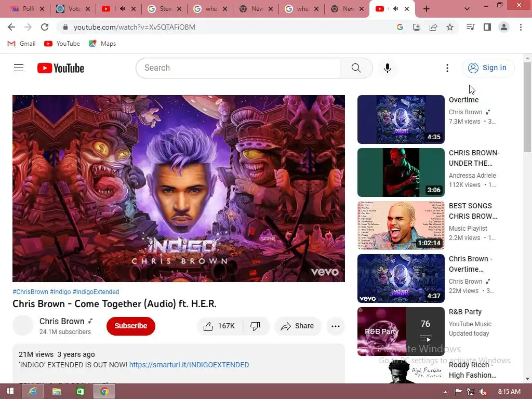Click the channel avatar beside Chris Brown
This screenshot has height=399, width=532.
(23, 325)
